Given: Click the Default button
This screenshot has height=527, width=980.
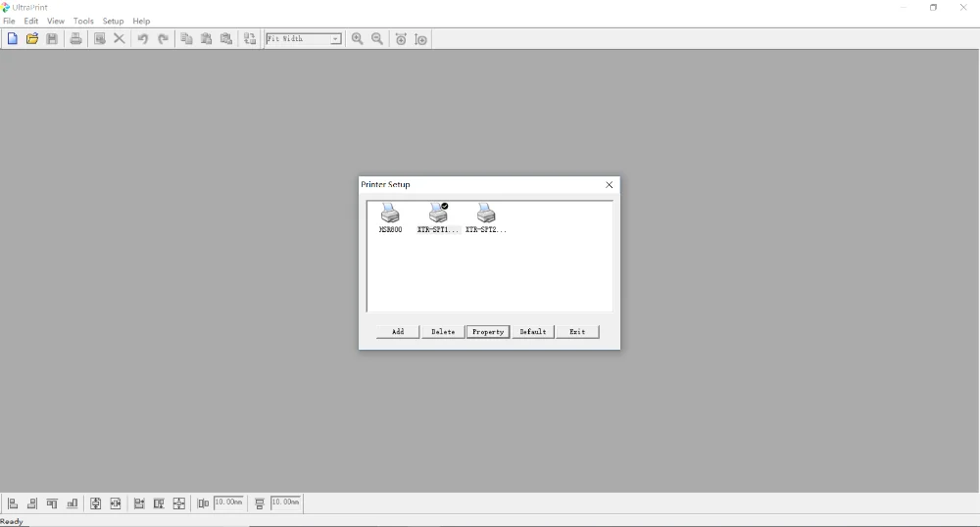Looking at the screenshot, I should [532, 331].
